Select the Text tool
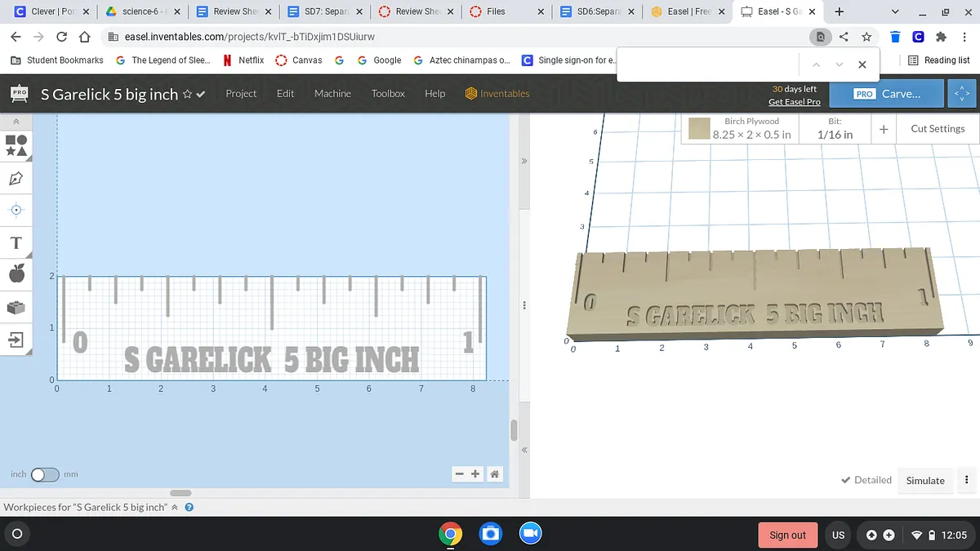Image resolution: width=980 pixels, height=551 pixels. [x=16, y=242]
